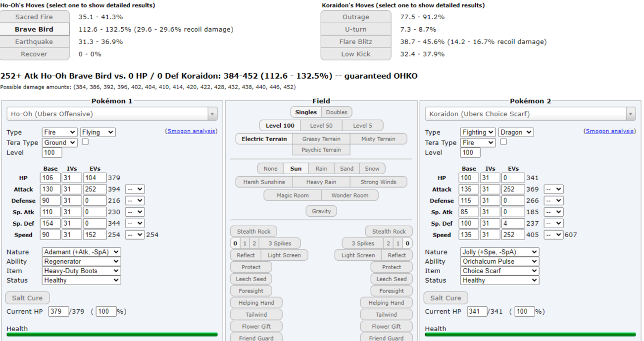Activate Grassy Terrain option
The width and height of the screenshot is (644, 341).
click(x=321, y=139)
